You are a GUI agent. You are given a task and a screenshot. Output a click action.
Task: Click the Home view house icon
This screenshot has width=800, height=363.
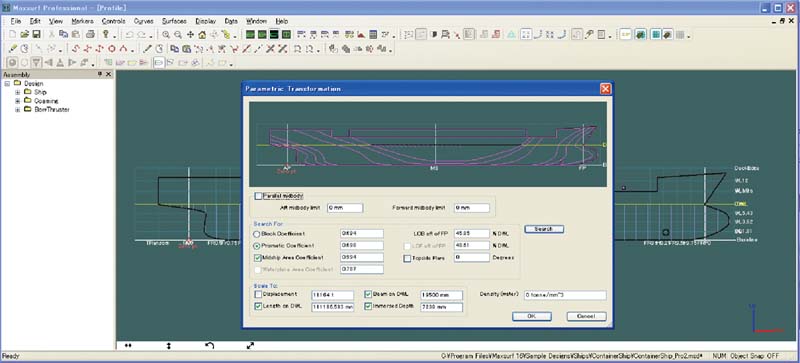tap(202, 35)
